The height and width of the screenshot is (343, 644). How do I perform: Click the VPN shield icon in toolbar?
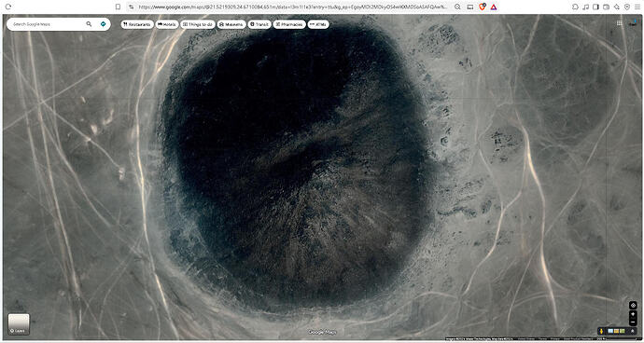point(627,7)
